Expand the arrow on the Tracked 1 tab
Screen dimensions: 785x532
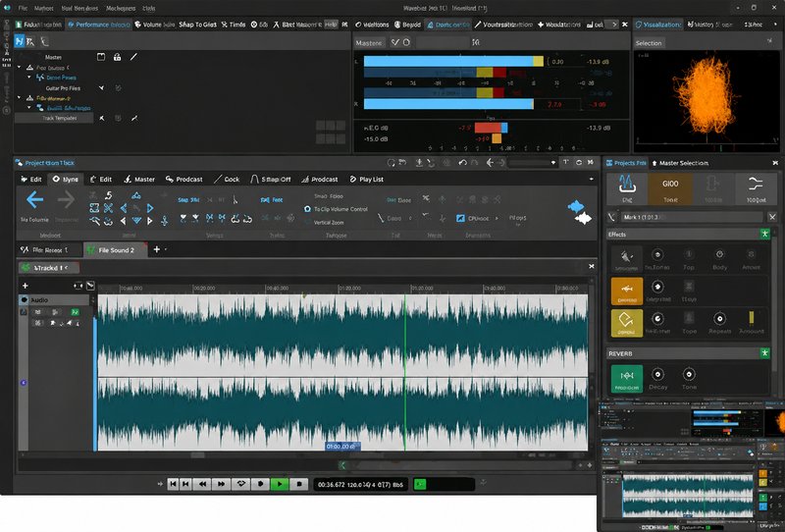[x=66, y=268]
